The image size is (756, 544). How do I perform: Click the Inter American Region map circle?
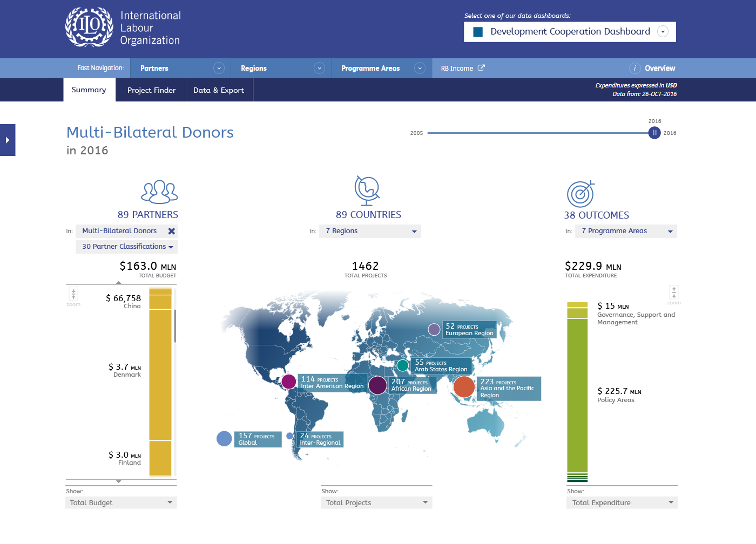(289, 382)
